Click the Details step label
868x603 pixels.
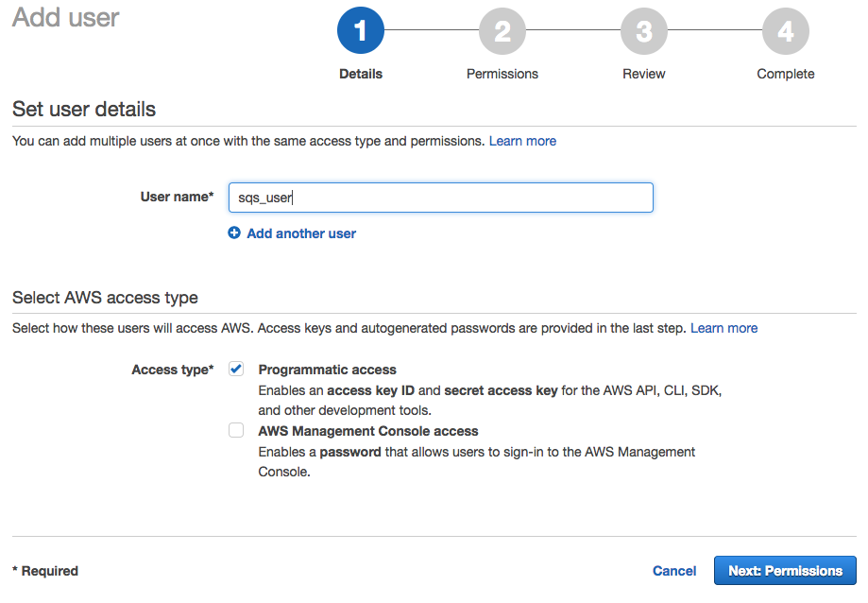pos(361,74)
